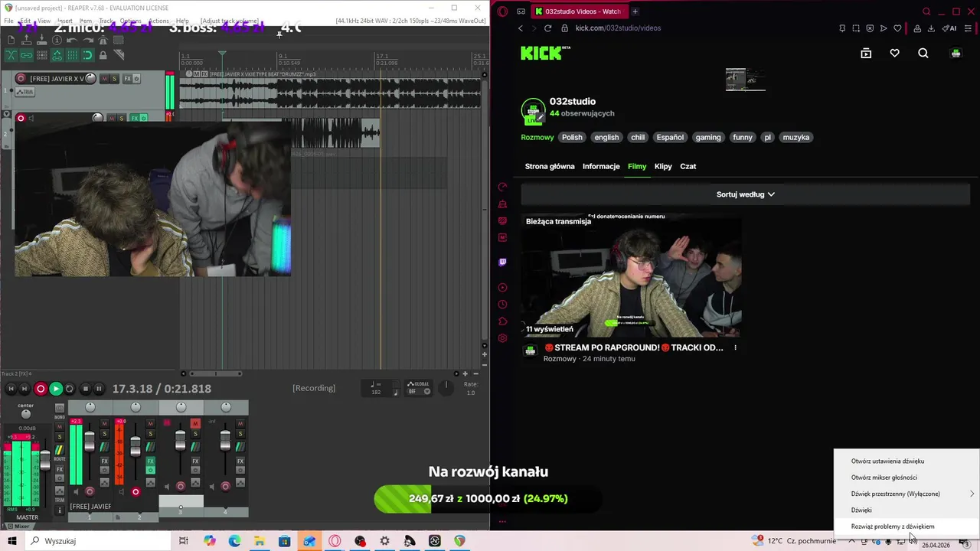Mute the [FREE] JAVIER track in track panel
The width and height of the screenshot is (980, 551).
[105, 79]
